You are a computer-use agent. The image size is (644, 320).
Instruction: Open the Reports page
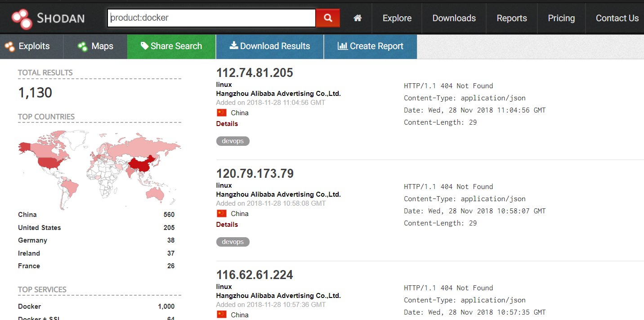(x=512, y=18)
